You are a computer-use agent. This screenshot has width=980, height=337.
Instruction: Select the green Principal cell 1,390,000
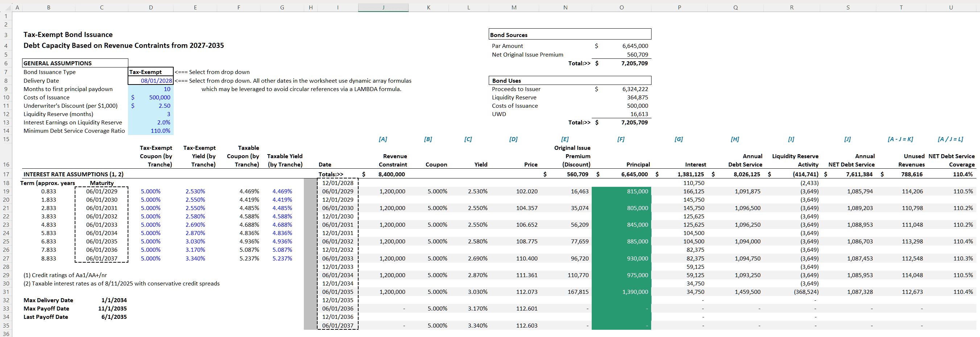point(621,292)
